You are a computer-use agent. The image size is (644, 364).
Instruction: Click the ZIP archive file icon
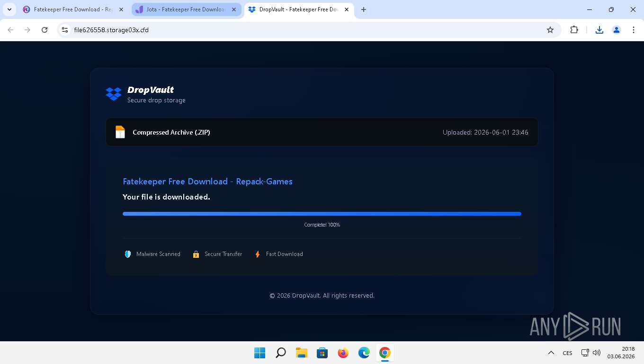[120, 132]
